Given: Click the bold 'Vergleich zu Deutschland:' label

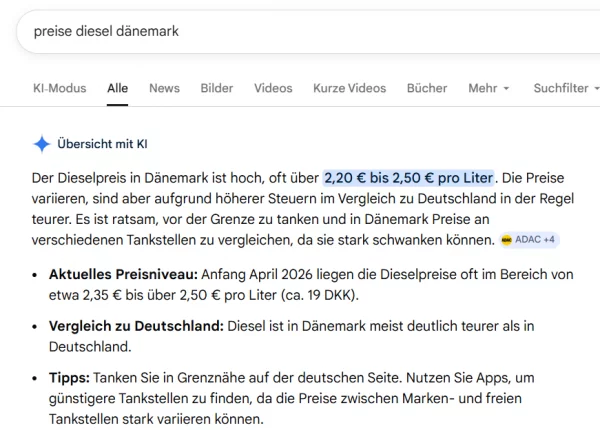Looking at the screenshot, I should 137,326.
